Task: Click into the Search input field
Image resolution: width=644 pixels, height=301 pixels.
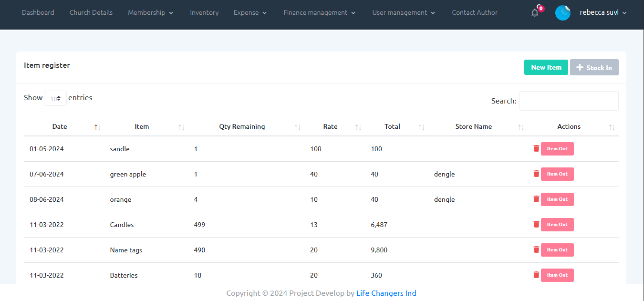Action: point(569,101)
